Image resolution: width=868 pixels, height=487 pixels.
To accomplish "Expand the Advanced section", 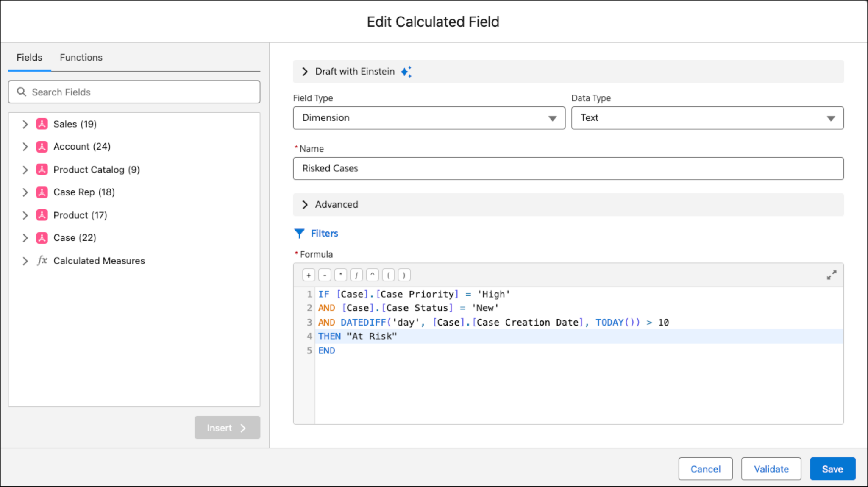I will [305, 205].
